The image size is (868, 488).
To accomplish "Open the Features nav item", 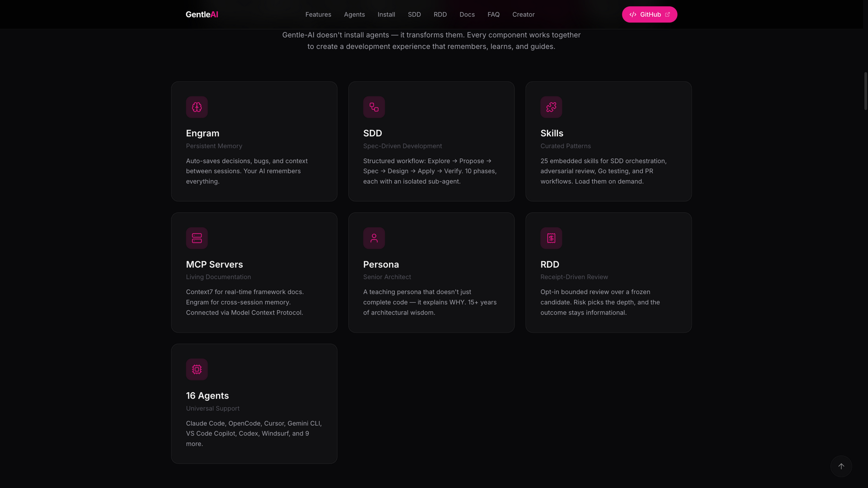I will (x=318, y=14).
